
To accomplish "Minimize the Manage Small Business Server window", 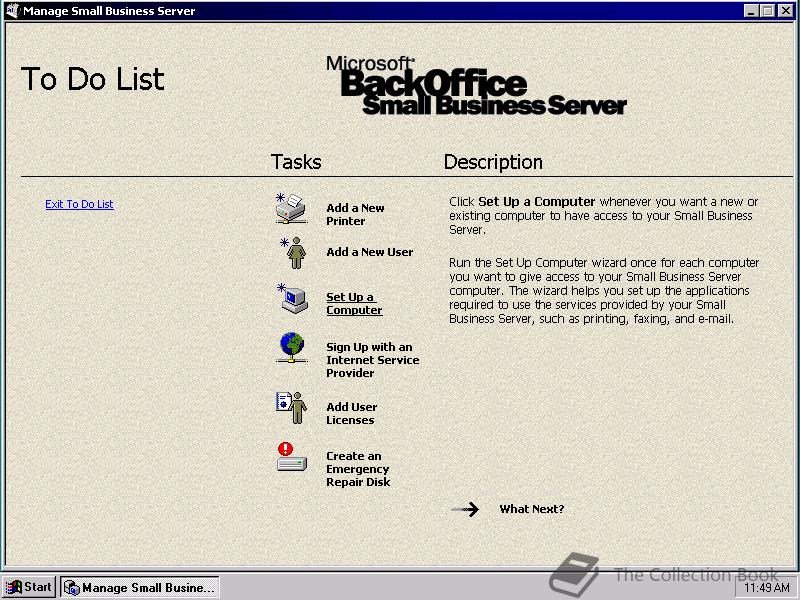I will click(751, 10).
